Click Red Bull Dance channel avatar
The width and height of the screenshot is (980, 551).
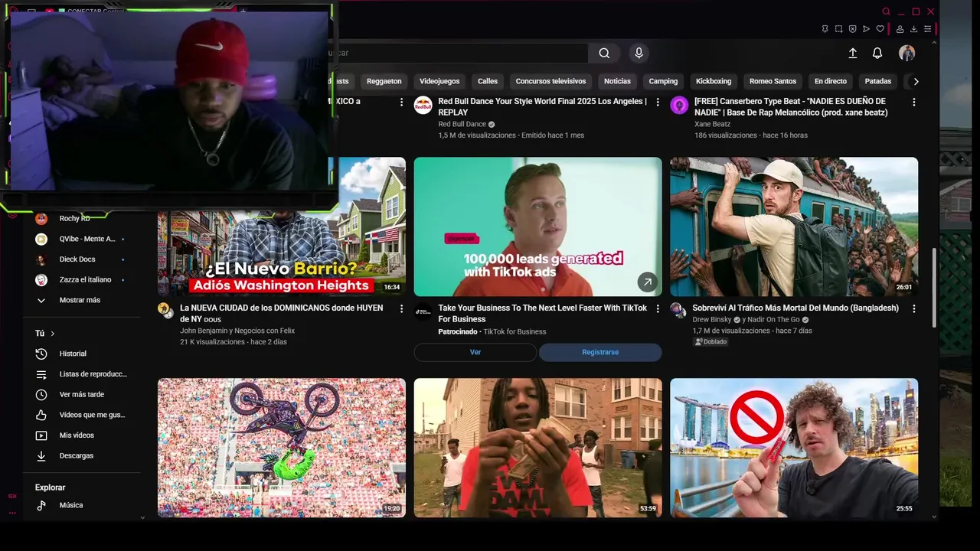[423, 106]
